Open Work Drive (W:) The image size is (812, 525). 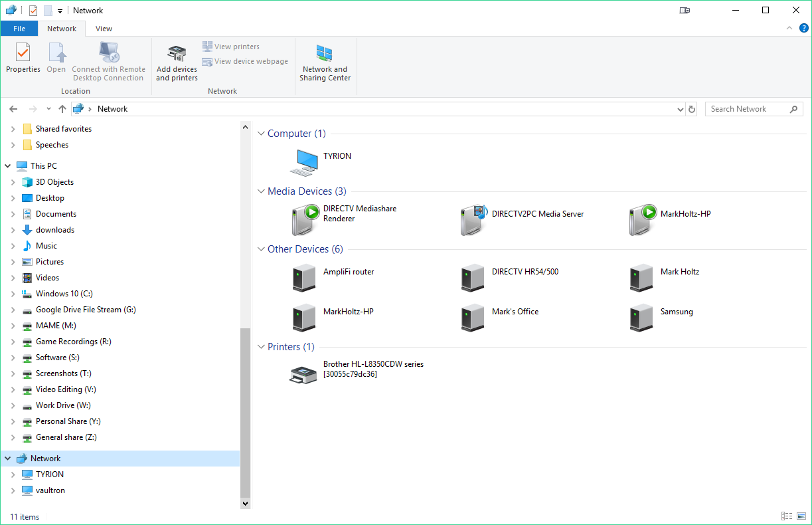pyautogui.click(x=63, y=405)
